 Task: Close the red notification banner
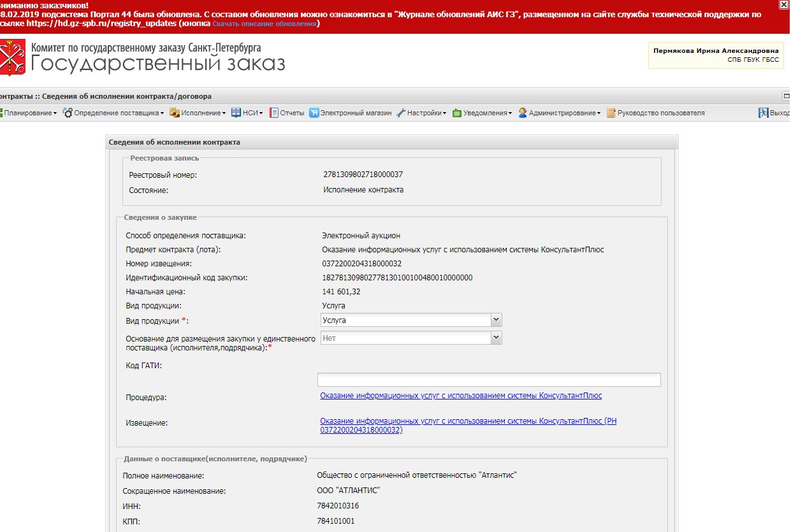[x=783, y=4]
